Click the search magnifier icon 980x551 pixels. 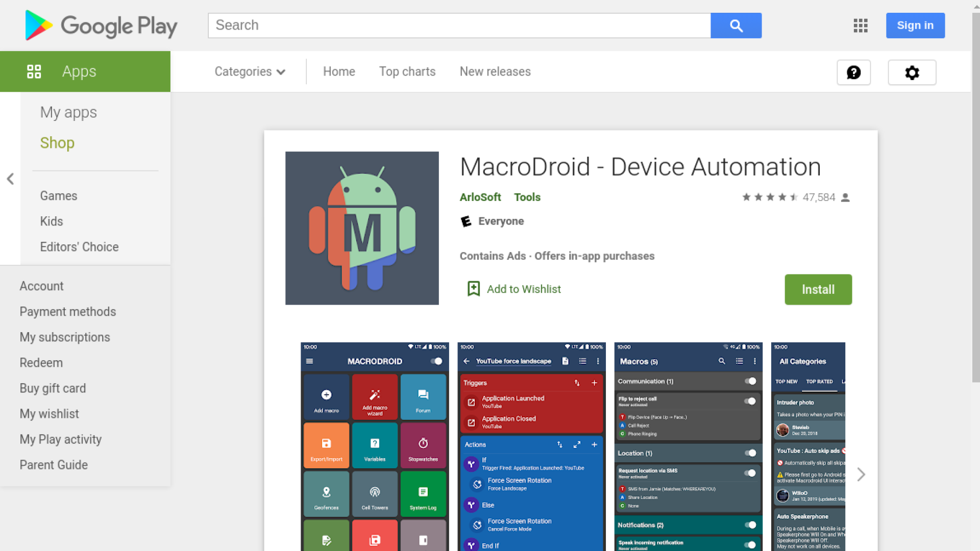tap(736, 25)
